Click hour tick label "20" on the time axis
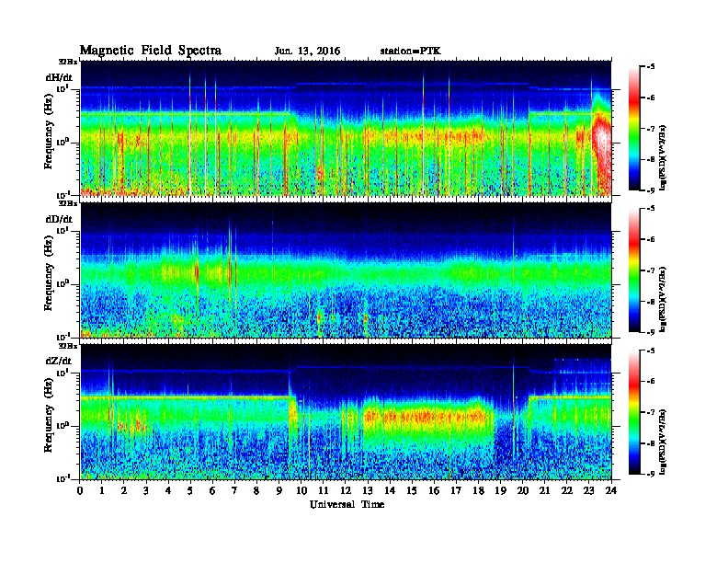This screenshot has height=563, width=728. coord(522,490)
